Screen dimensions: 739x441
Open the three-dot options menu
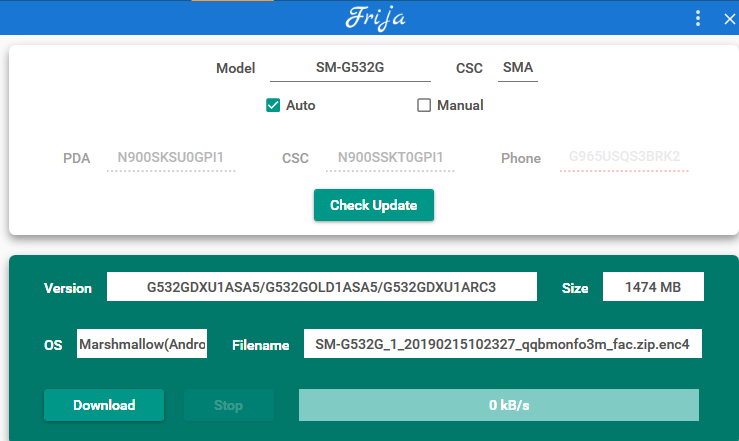click(x=698, y=18)
